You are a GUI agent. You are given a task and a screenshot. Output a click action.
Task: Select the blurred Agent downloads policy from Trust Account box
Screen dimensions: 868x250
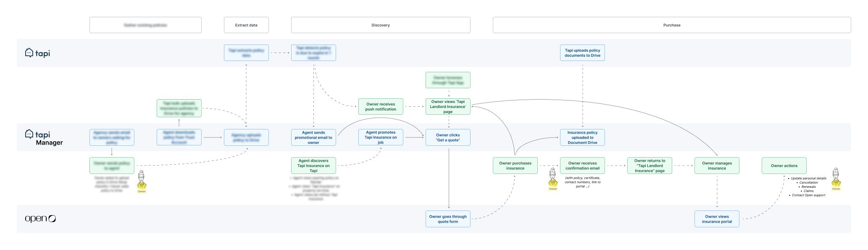tap(179, 137)
